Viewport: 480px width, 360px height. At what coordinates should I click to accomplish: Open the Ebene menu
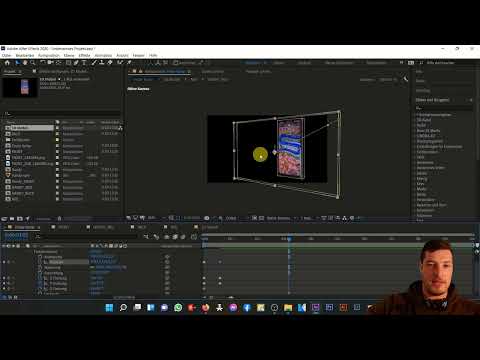click(x=69, y=55)
